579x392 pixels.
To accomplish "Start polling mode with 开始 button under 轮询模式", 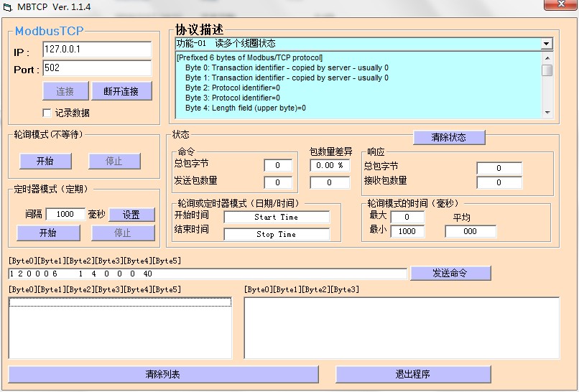I will pos(45,162).
